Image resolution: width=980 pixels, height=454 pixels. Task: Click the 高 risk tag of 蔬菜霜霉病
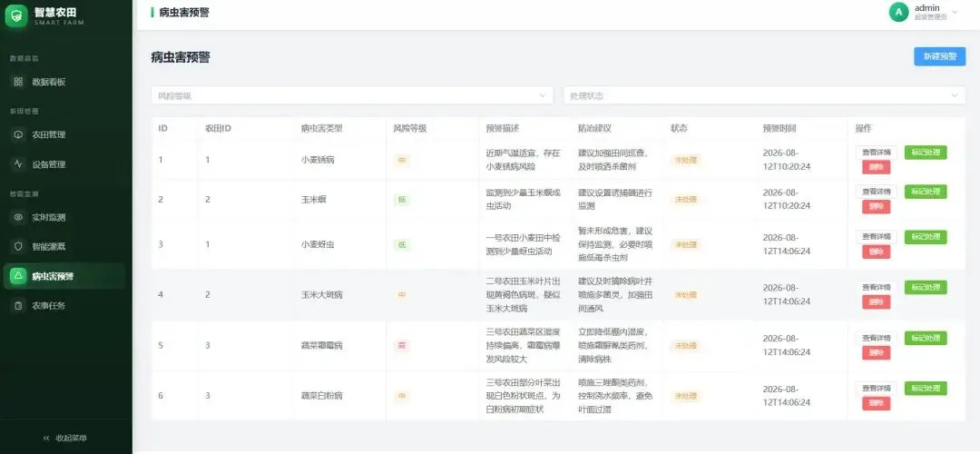pos(402,345)
